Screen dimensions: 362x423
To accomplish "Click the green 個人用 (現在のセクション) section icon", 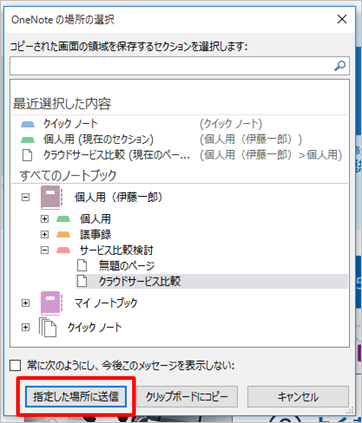I will (x=28, y=140).
